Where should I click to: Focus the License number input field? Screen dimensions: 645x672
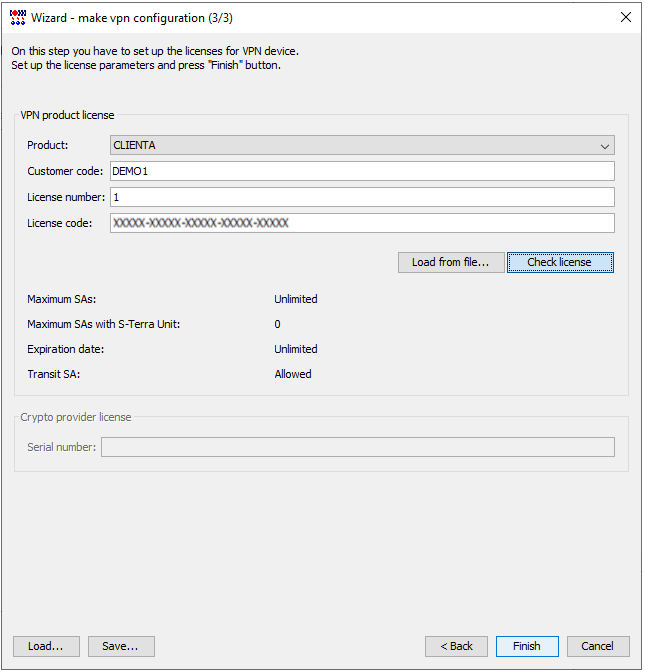coord(362,197)
